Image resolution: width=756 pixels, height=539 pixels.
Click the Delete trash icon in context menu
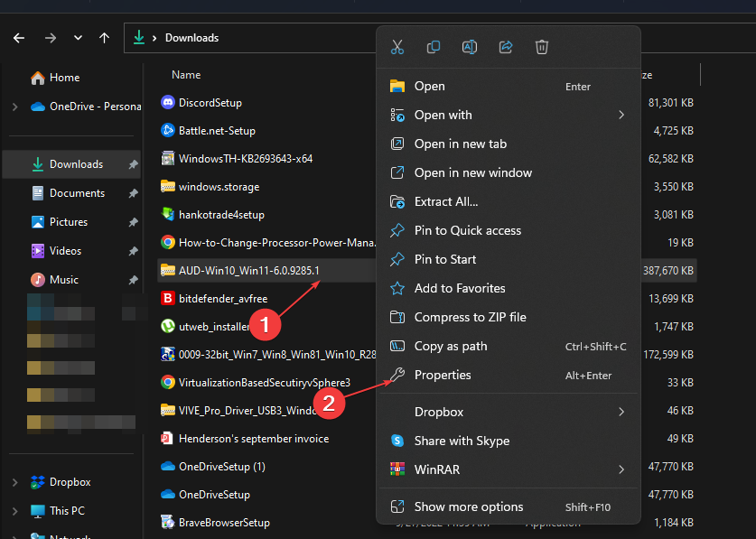click(x=542, y=47)
